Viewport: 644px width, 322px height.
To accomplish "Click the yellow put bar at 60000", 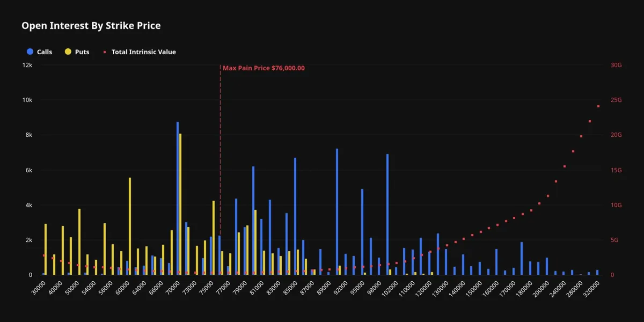I will pos(130,226).
